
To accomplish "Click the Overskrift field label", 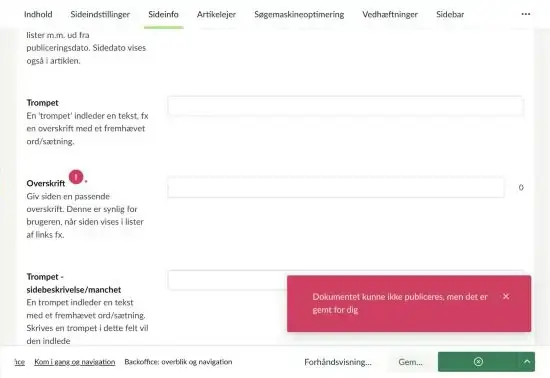I will click(46, 183).
